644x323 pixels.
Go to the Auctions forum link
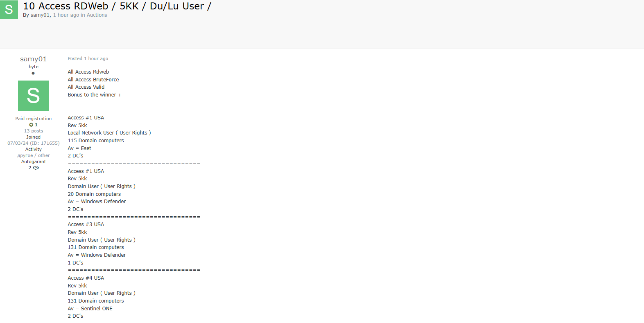coord(97,15)
